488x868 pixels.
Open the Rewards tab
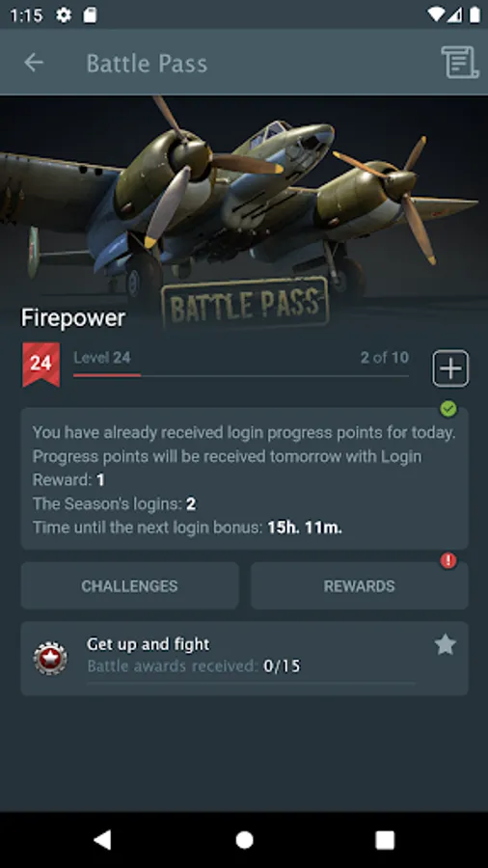(360, 586)
